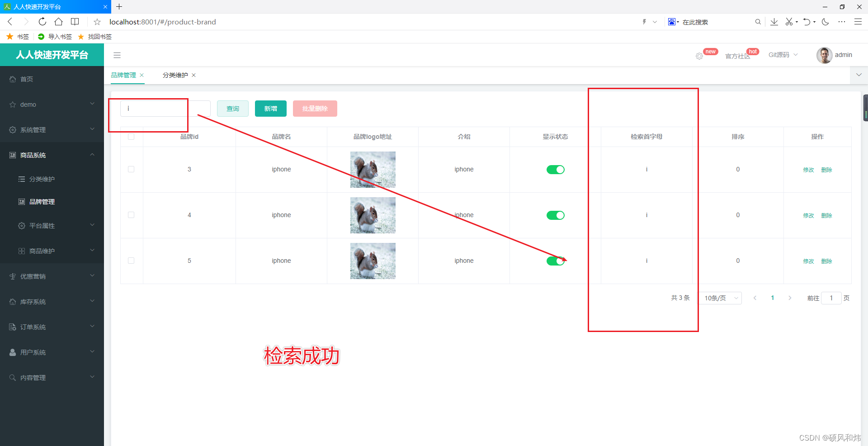Click the settings gear with new badge
The image size is (868, 446).
[699, 56]
